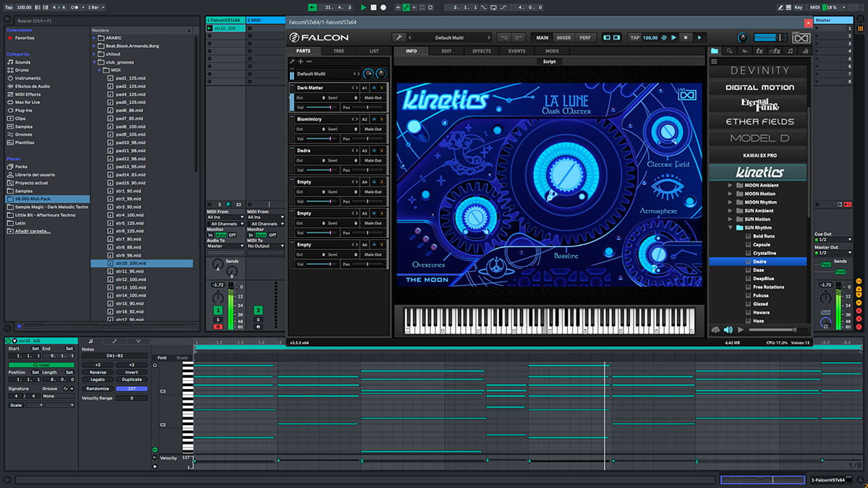Expand the MOON Motion folder
This screenshot has width=868, height=488.
(x=731, y=194)
